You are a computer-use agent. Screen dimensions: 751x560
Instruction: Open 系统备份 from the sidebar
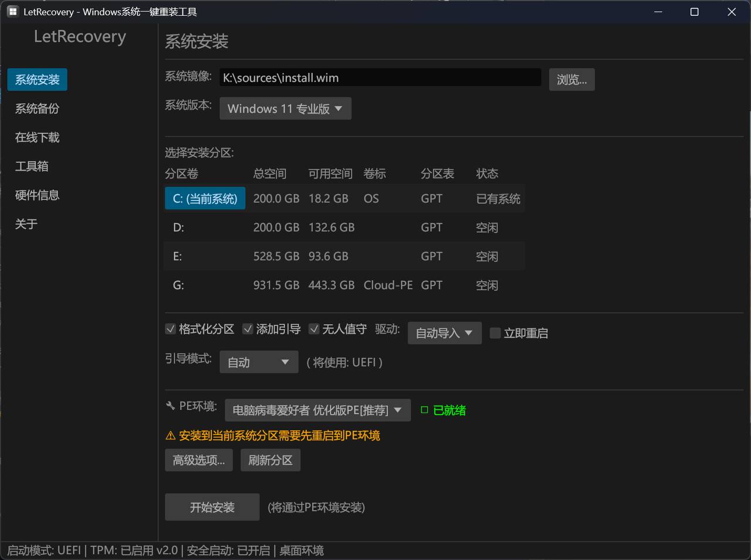(x=36, y=108)
